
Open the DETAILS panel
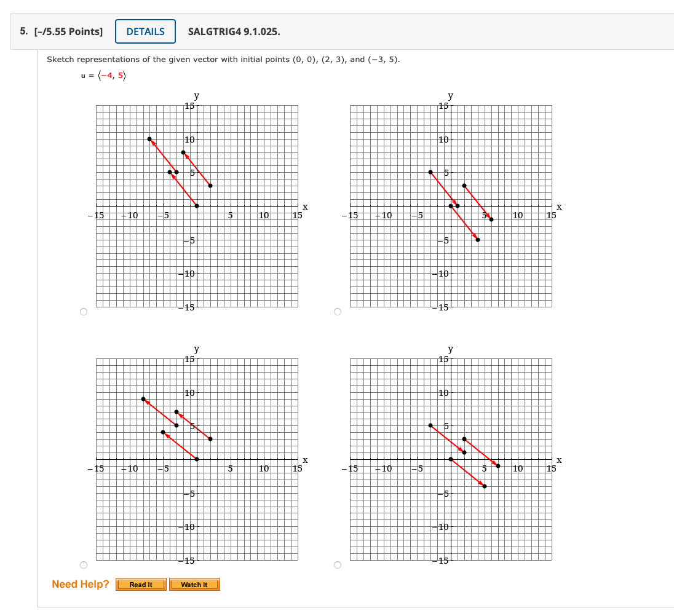coord(145,31)
